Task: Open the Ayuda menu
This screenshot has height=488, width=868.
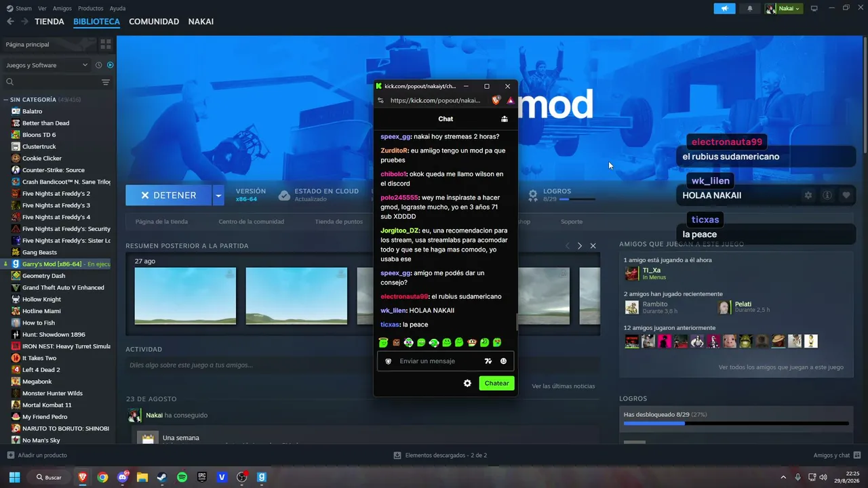Action: coord(117,8)
